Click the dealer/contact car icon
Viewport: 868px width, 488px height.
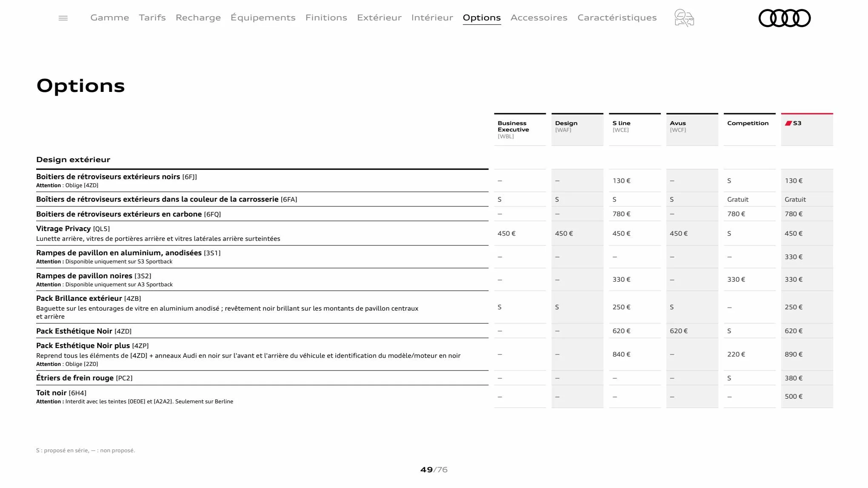click(684, 18)
